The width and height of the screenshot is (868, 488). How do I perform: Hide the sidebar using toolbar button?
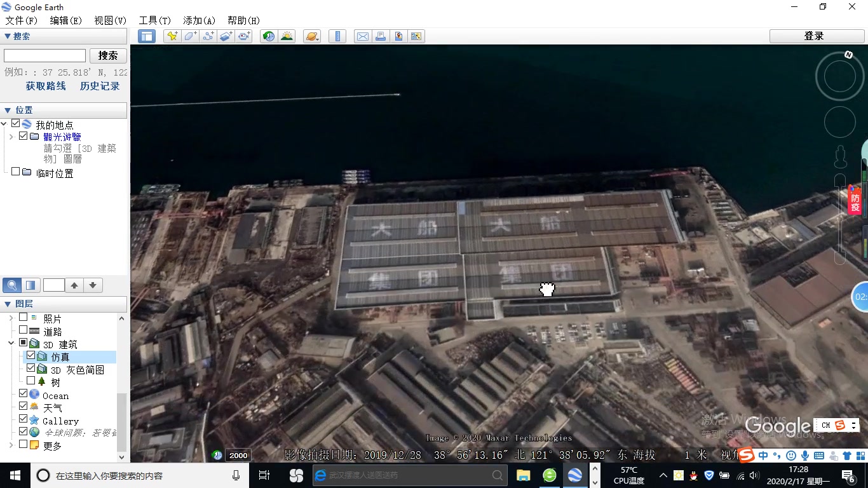147,36
